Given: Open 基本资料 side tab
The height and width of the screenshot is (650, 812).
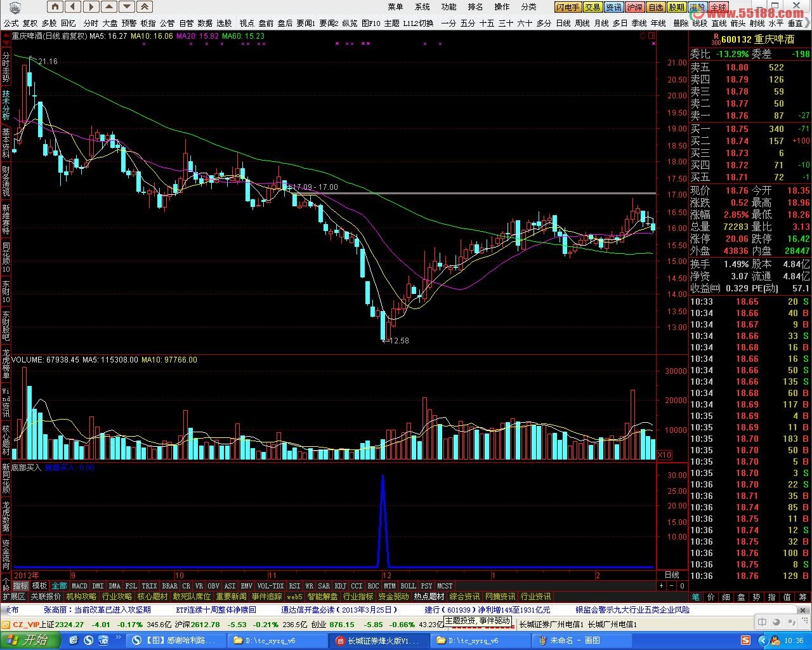Looking at the screenshot, I should (6, 143).
